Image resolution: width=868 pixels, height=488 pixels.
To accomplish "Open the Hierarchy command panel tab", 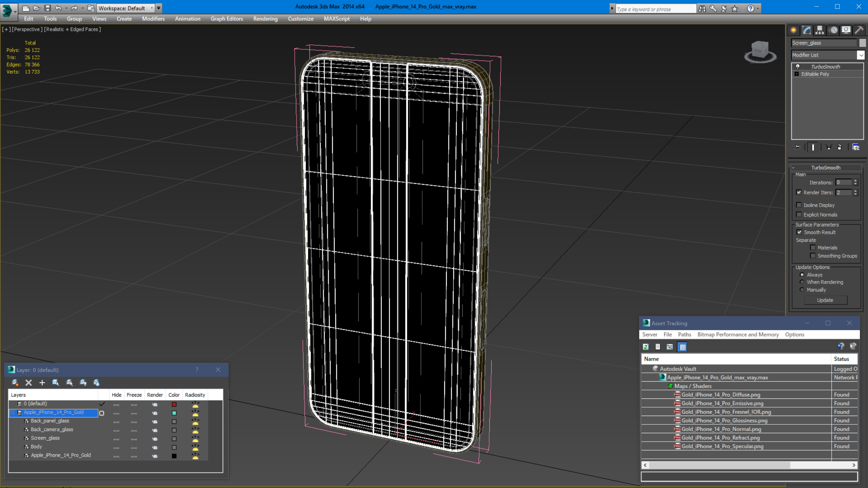I will click(x=820, y=30).
